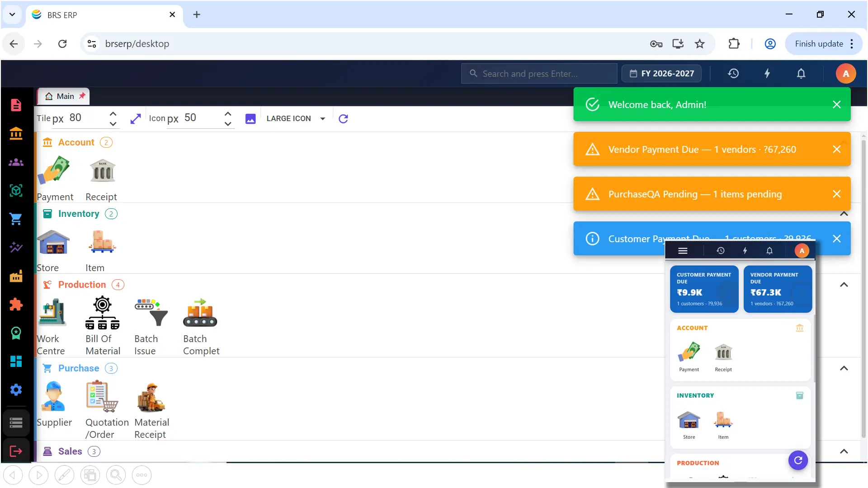Click the fit-to-size arrows icon in toolbar
Image resolution: width=868 pixels, height=488 pixels.
tap(135, 119)
